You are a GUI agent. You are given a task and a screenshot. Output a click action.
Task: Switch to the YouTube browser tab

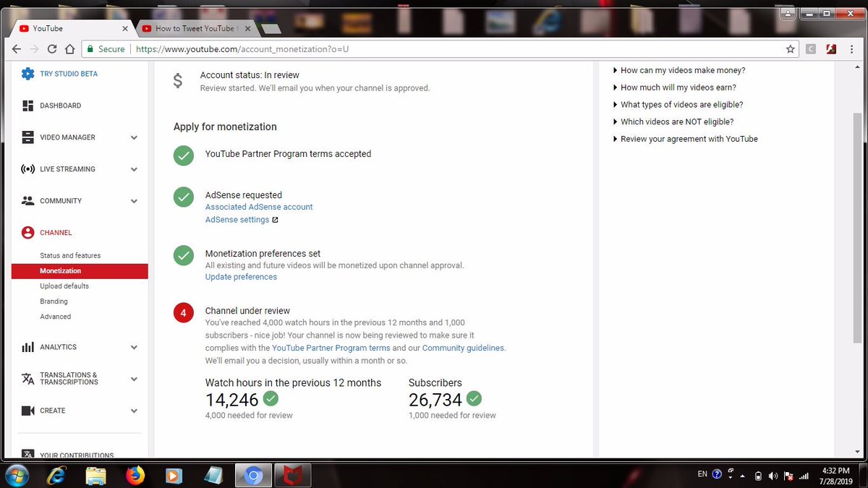[72, 28]
